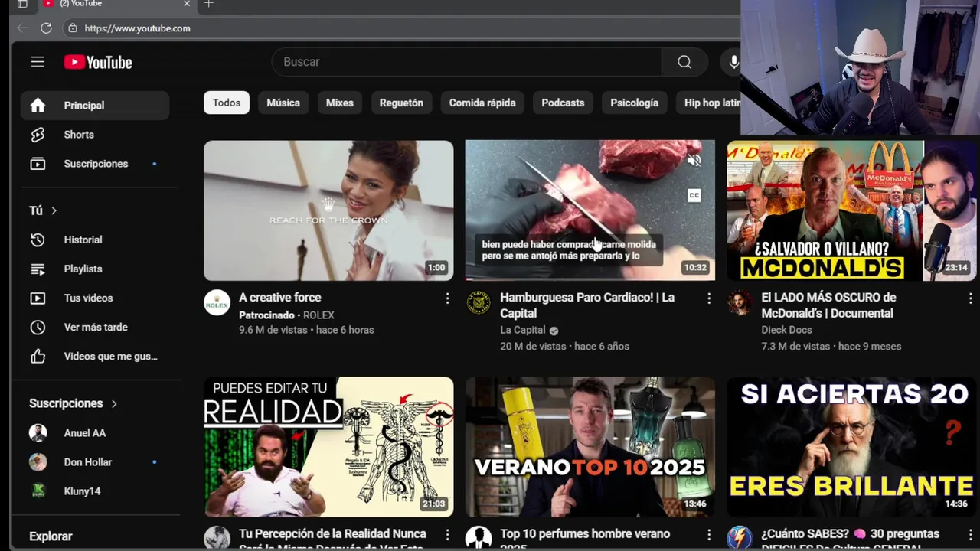Open Hamburguesa Paro Cardiaco video title

(587, 305)
